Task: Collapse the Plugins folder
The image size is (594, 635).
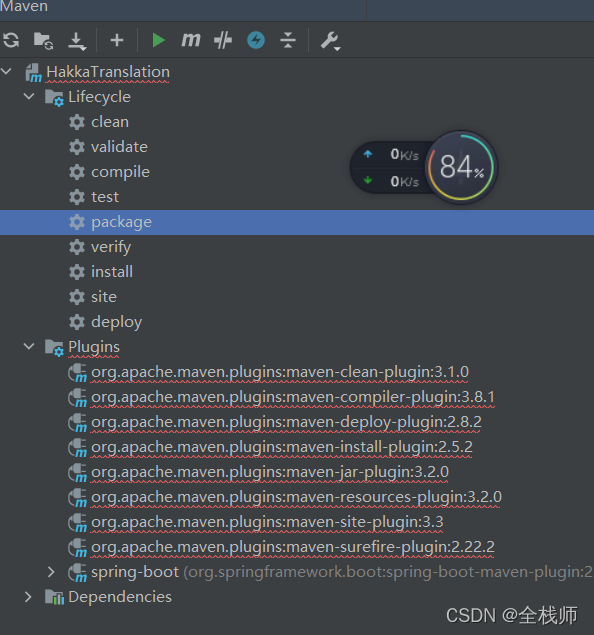Action: (29, 346)
